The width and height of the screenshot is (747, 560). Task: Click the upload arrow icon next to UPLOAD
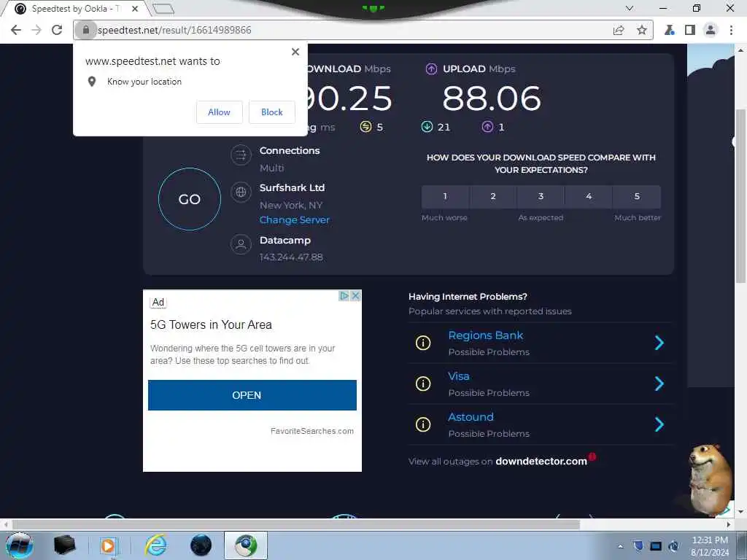tap(431, 69)
